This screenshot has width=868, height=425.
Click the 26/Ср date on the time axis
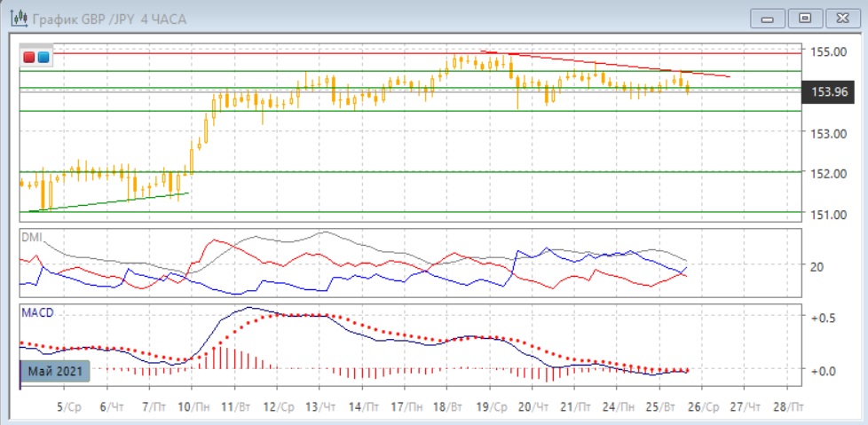[702, 405]
